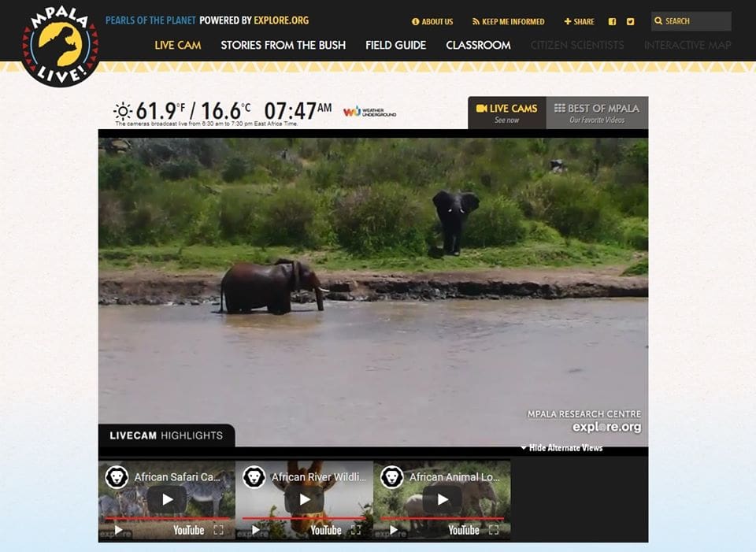Go to Live Cam menu item

178,46
